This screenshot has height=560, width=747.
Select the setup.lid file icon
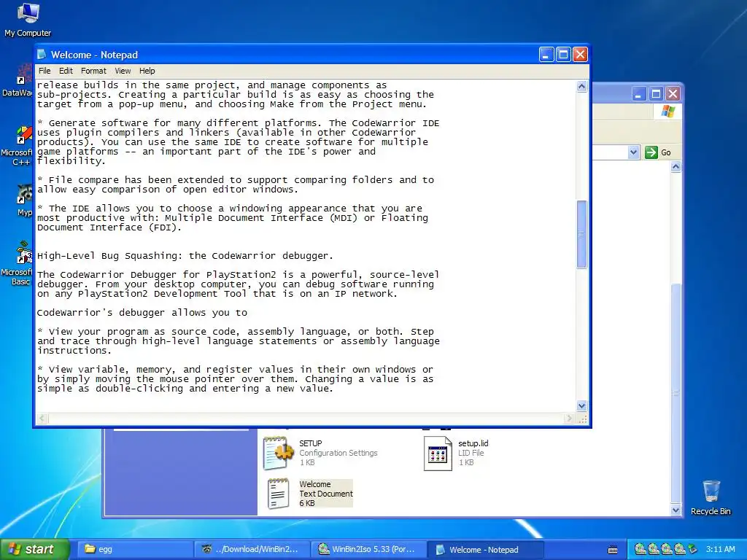(x=438, y=454)
